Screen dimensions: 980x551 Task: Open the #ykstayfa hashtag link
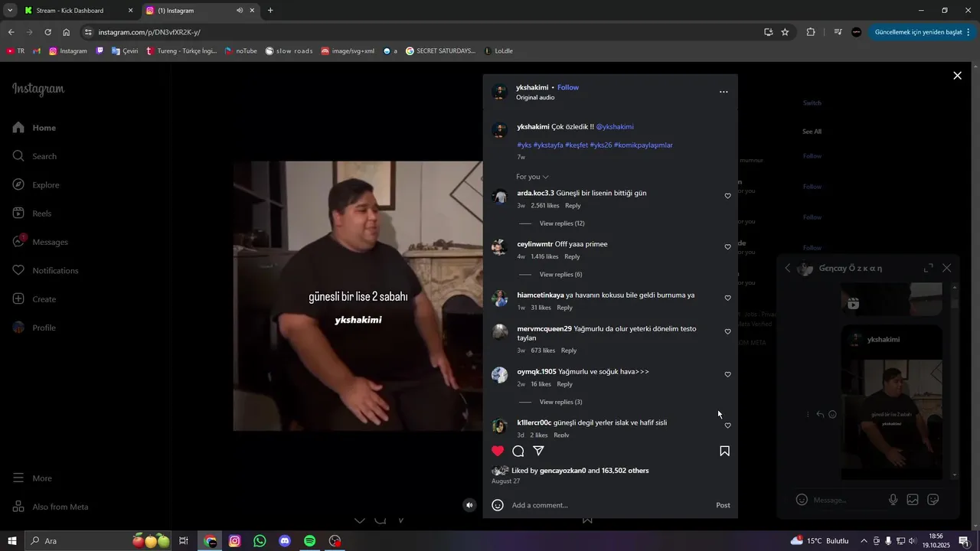tap(548, 145)
